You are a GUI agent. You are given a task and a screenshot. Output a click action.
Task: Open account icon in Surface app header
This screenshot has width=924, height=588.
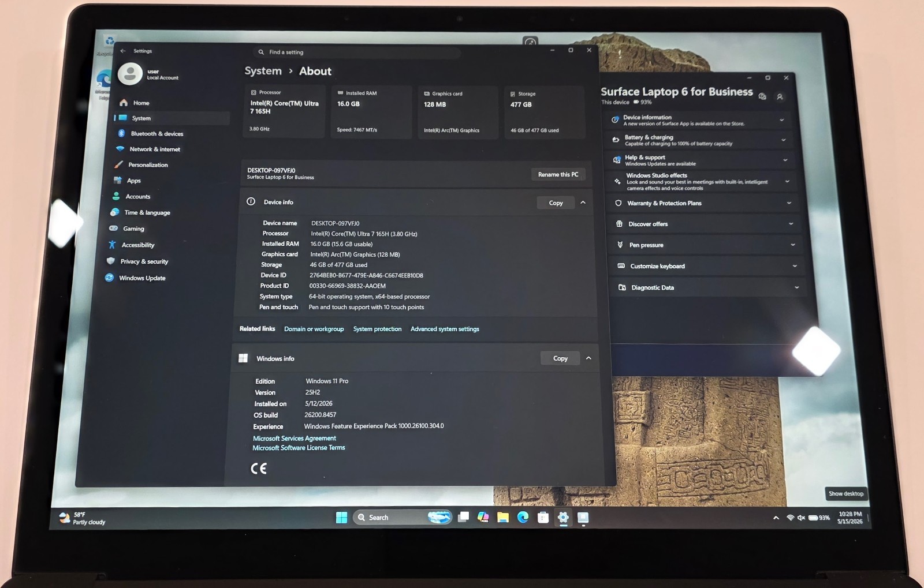[780, 97]
